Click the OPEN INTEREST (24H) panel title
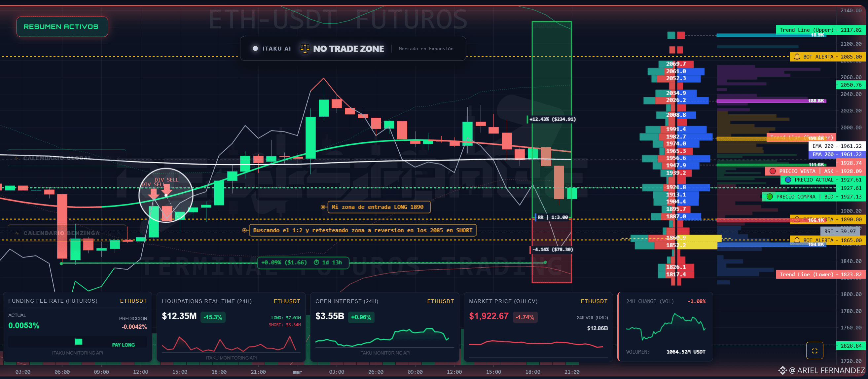The height and width of the screenshot is (379, 868). (347, 301)
